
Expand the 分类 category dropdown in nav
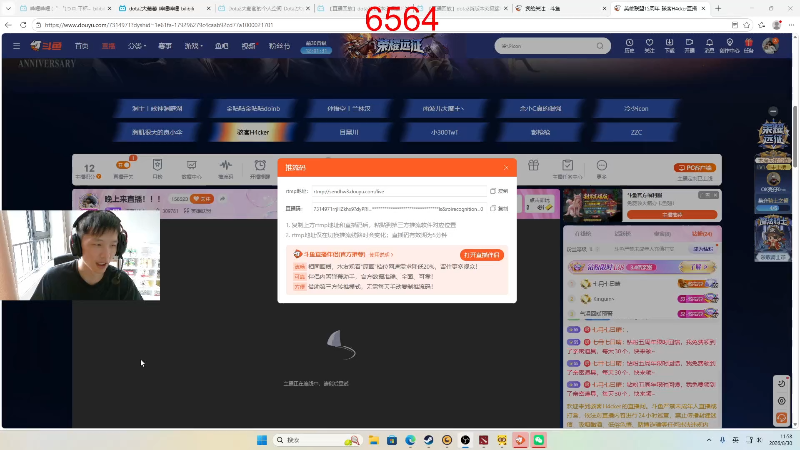point(136,46)
